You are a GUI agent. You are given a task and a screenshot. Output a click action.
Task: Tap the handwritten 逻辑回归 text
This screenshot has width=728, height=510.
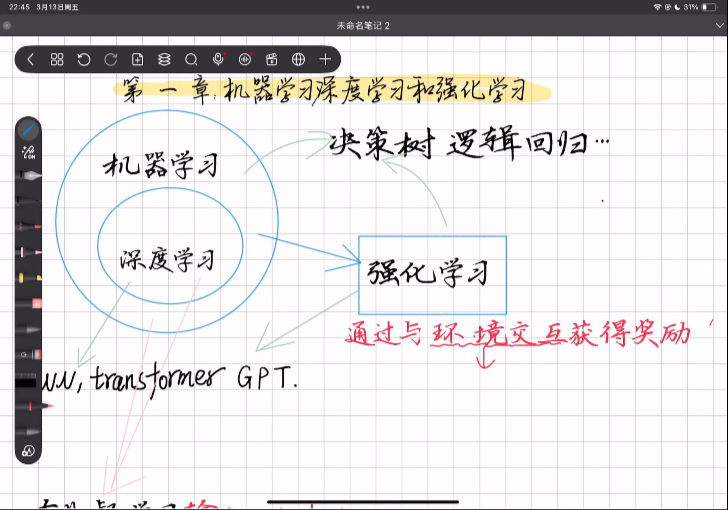(x=517, y=143)
